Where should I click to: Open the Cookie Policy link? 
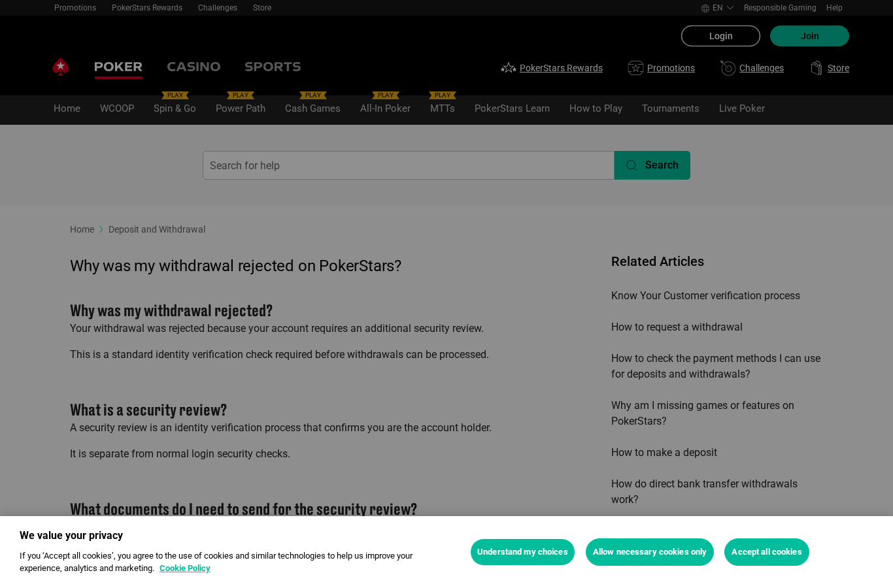184,568
